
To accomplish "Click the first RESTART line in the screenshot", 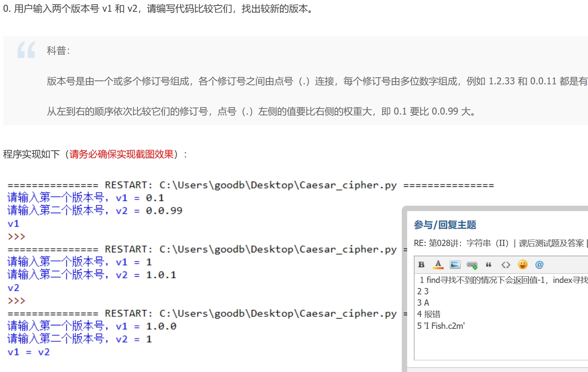I will tap(251, 185).
